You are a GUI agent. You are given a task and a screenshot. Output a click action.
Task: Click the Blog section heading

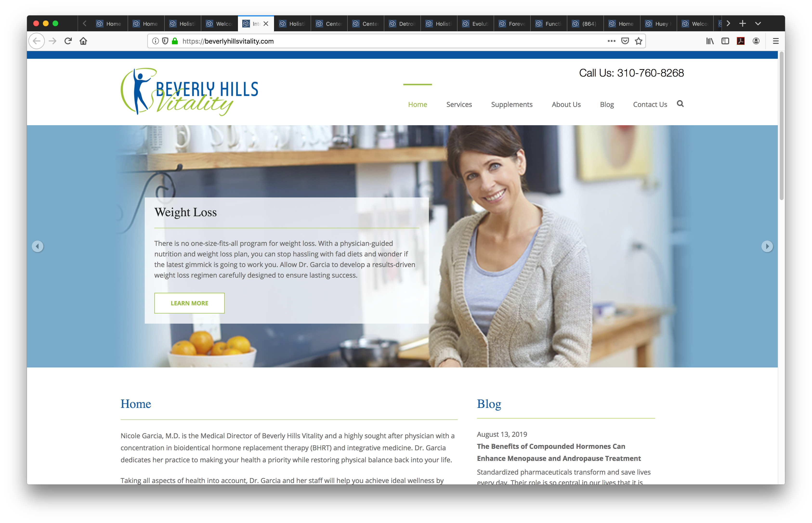click(489, 404)
